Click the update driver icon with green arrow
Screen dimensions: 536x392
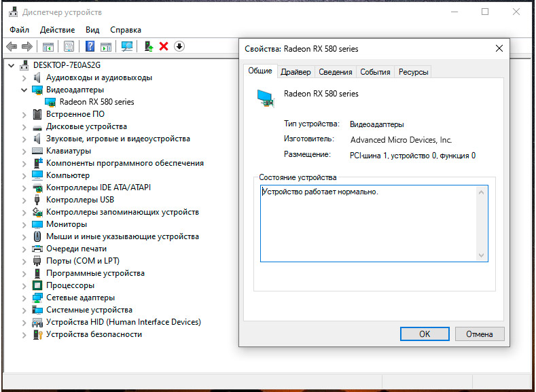(x=148, y=46)
